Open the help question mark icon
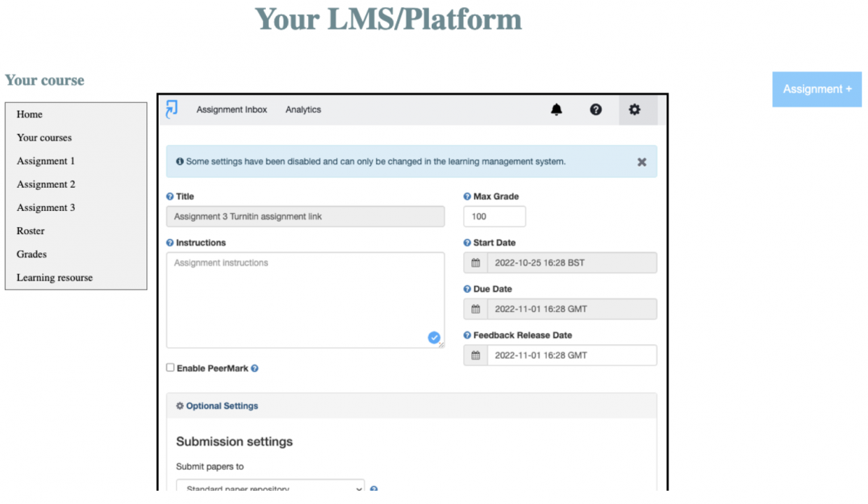 (596, 110)
